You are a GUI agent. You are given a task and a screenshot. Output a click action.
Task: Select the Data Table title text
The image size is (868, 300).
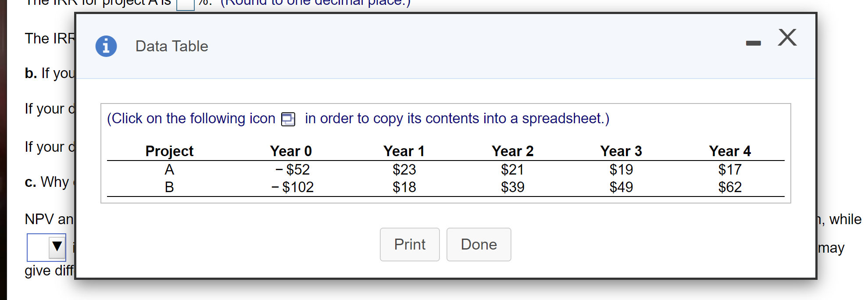171,46
